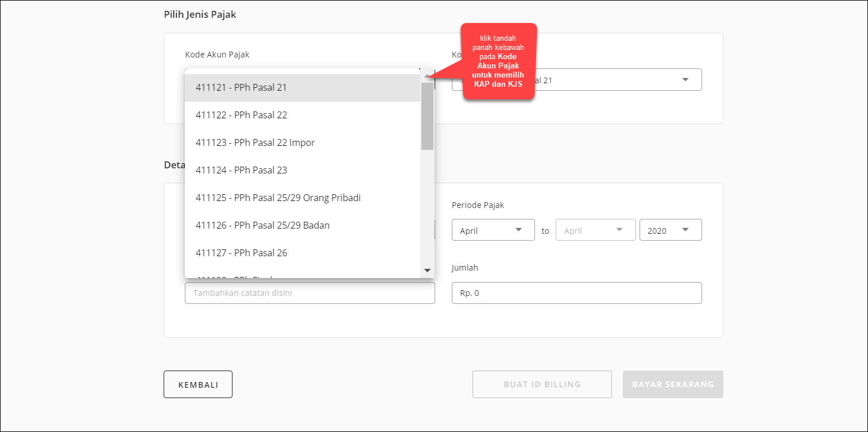Pick 411123 - PPh Pasal 22 Impor
The image size is (868, 432).
tap(303, 143)
